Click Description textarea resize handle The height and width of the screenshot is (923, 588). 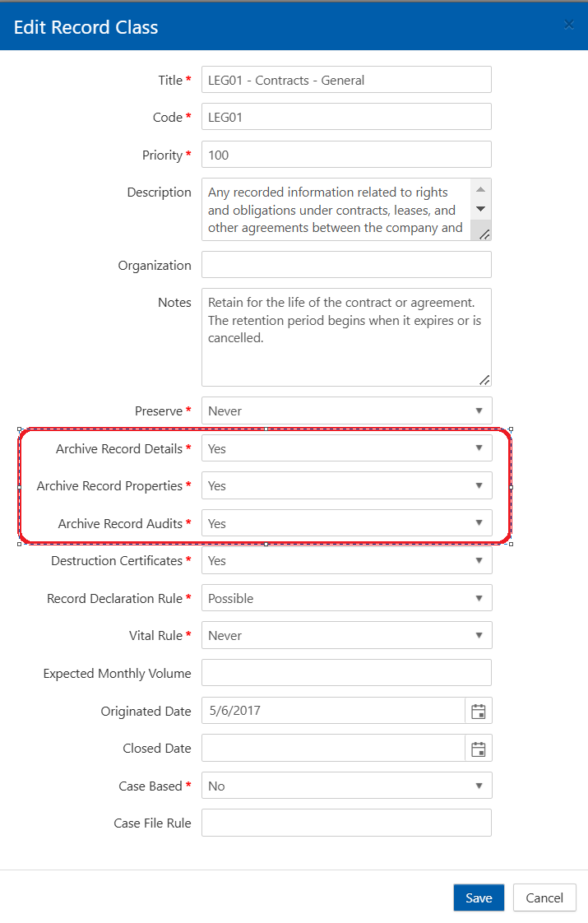tap(484, 234)
